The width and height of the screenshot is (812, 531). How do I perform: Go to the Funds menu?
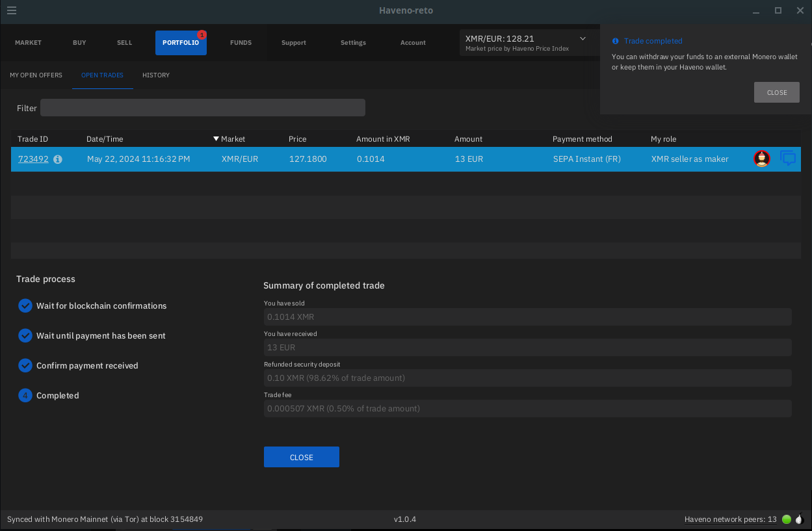(241, 43)
